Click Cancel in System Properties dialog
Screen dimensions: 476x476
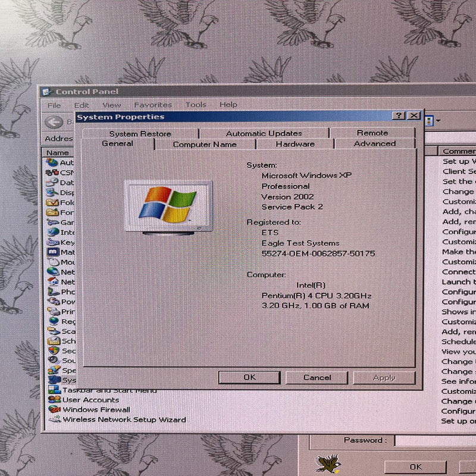[x=317, y=377]
